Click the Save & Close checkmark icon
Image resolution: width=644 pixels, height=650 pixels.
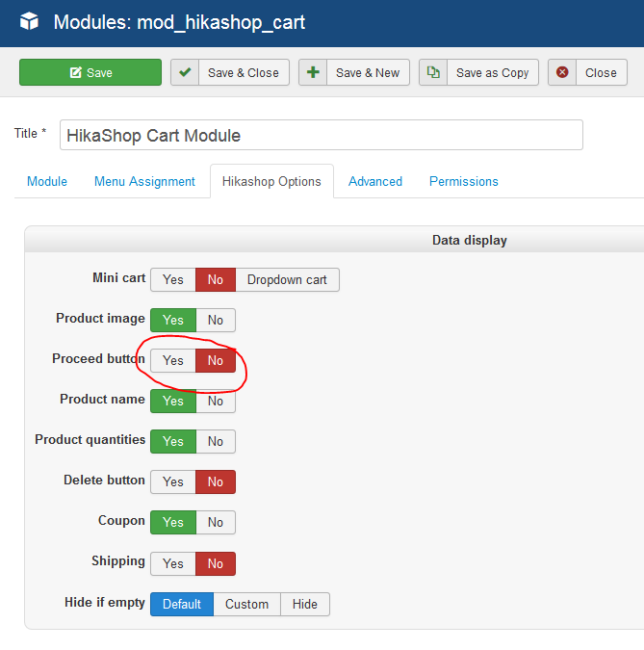[185, 72]
